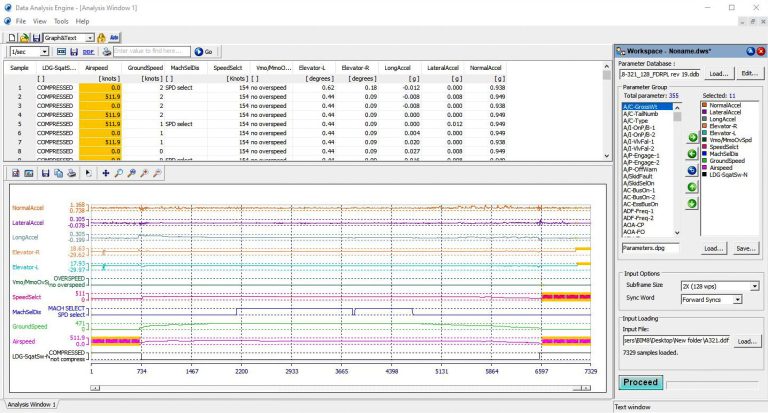
Task: Click the MachSelDis blue color swatch
Action: (704, 154)
